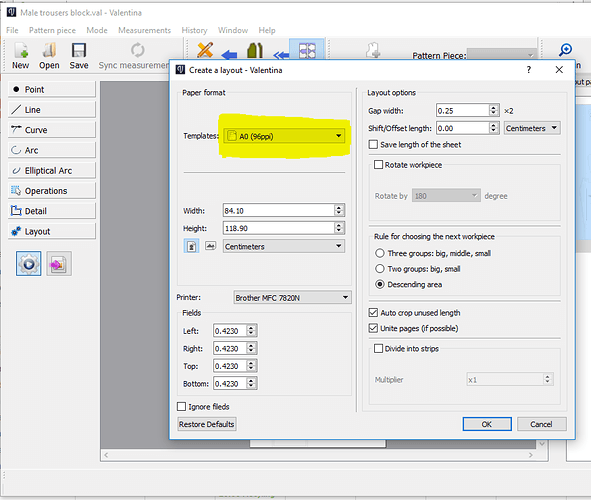Click the zoom magnifier toolbar icon
Screen dimensions: 591x500
(565, 50)
